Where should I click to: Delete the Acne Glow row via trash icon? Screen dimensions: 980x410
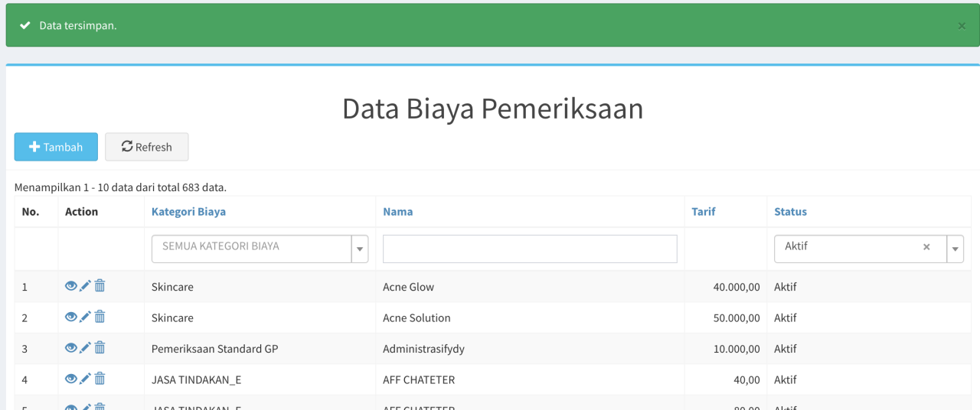[100, 286]
